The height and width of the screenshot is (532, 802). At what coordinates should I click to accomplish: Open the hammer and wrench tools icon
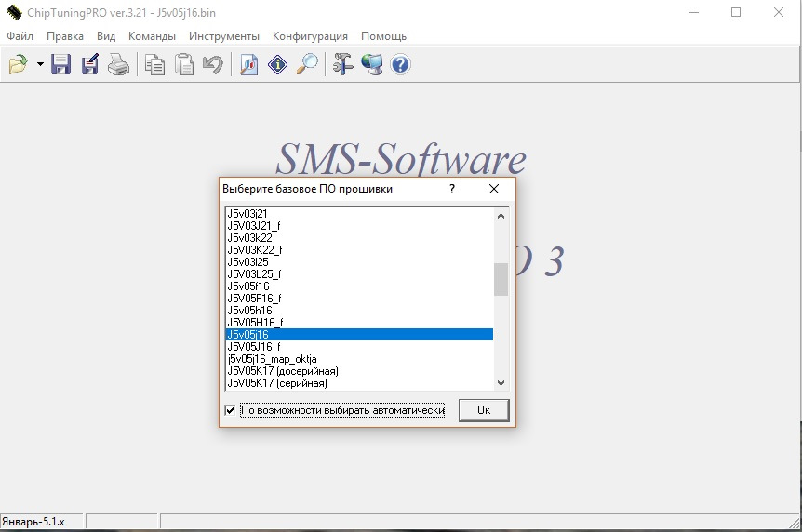coord(342,65)
